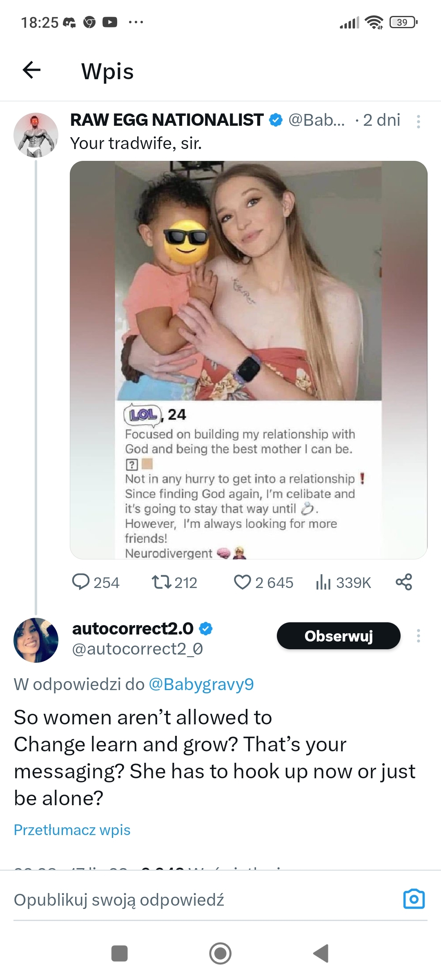Open autocorrect2.0 profile picture
Viewport: 441px width, 980px height.
tap(36, 640)
